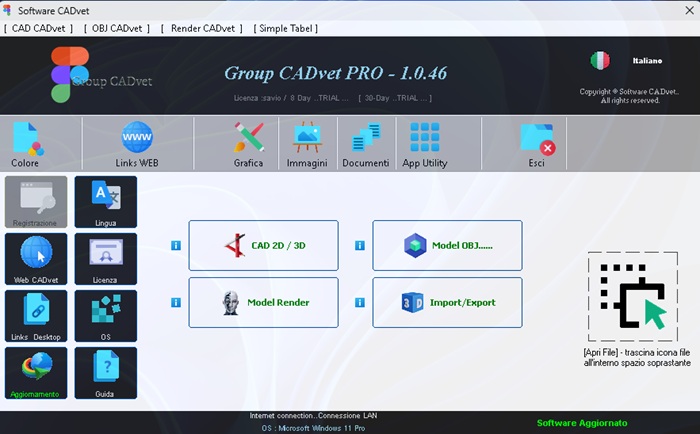This screenshot has width=700, height=434.
Task: Launch CAD 2D / 3D module
Action: click(x=263, y=246)
